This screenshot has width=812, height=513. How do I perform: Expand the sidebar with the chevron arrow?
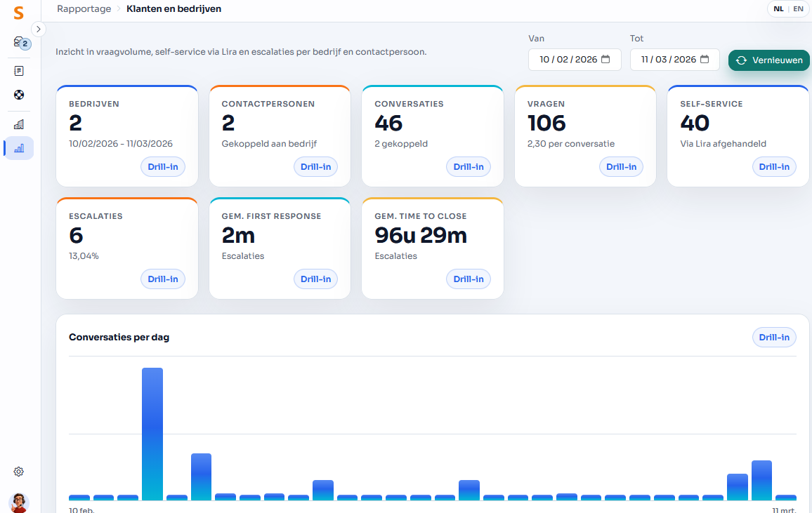click(39, 29)
